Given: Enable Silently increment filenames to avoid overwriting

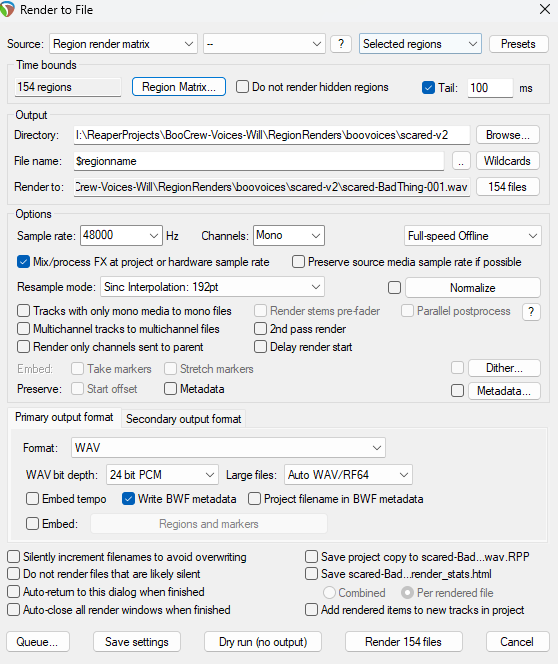Looking at the screenshot, I should (14, 556).
